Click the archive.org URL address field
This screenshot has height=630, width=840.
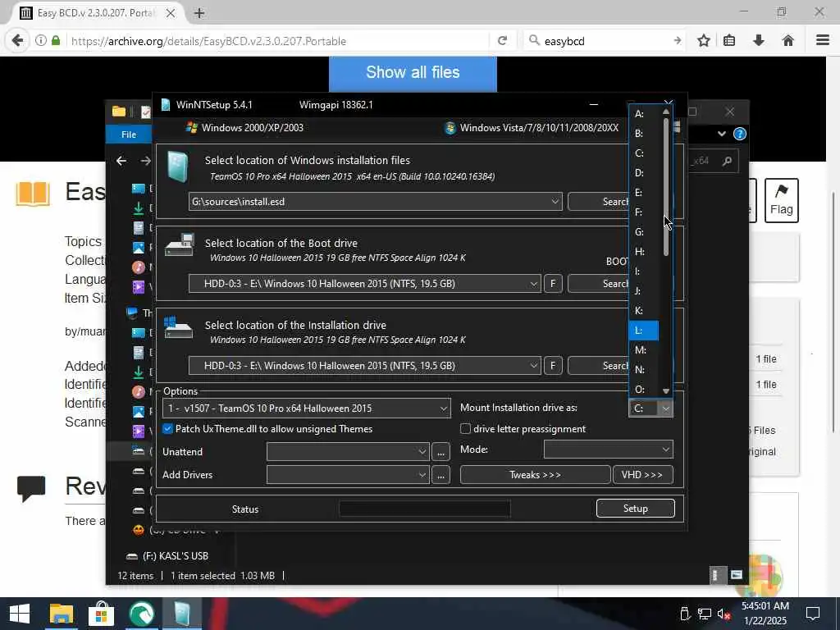(x=276, y=41)
